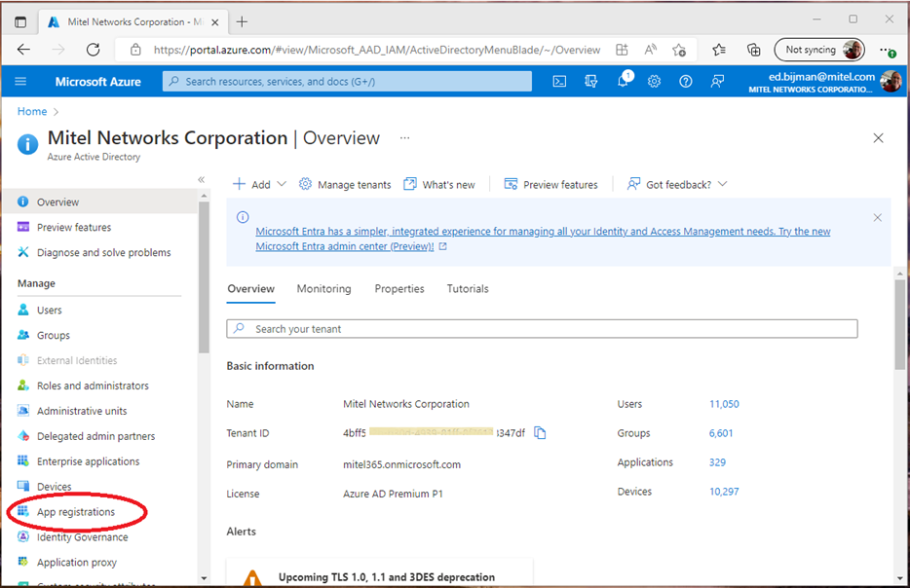Copy Tenant ID to clipboard

click(x=540, y=433)
